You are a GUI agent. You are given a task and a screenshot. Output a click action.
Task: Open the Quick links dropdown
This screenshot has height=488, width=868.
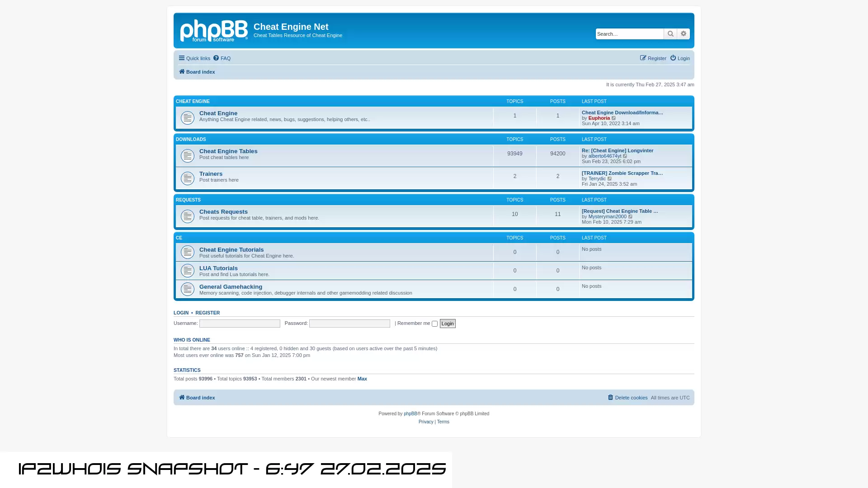194,58
